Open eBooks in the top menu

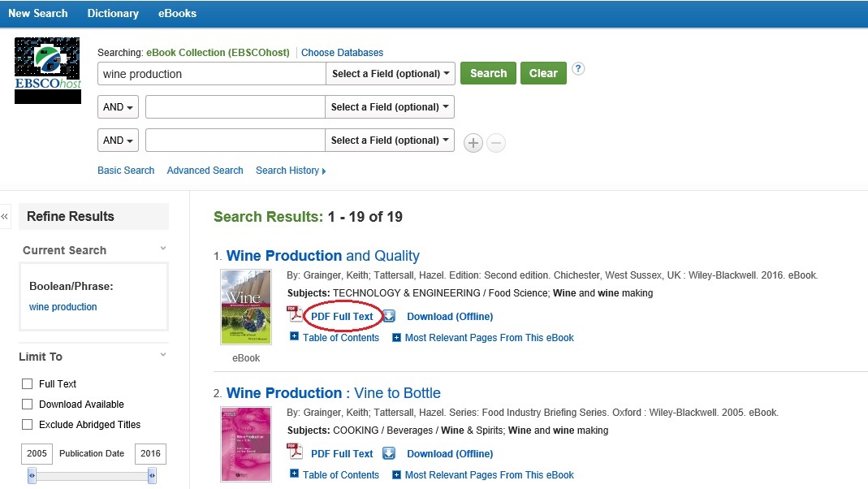(177, 13)
